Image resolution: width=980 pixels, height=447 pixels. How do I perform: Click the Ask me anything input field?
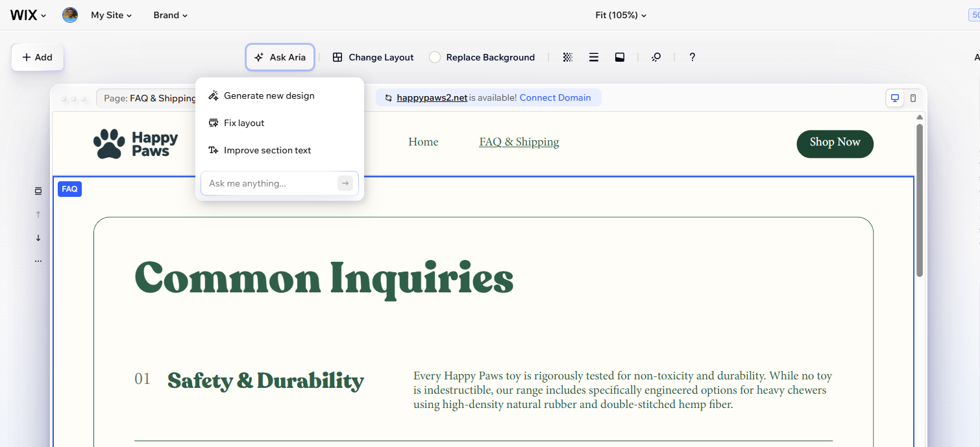(271, 183)
